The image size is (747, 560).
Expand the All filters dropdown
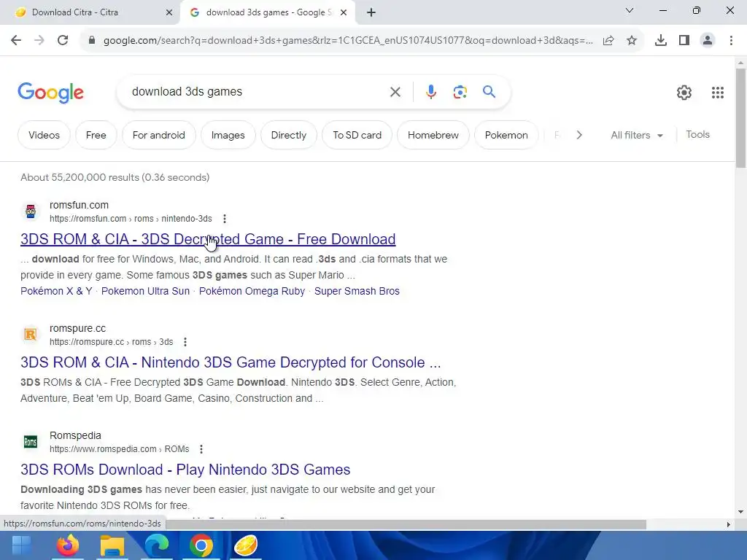(x=637, y=135)
